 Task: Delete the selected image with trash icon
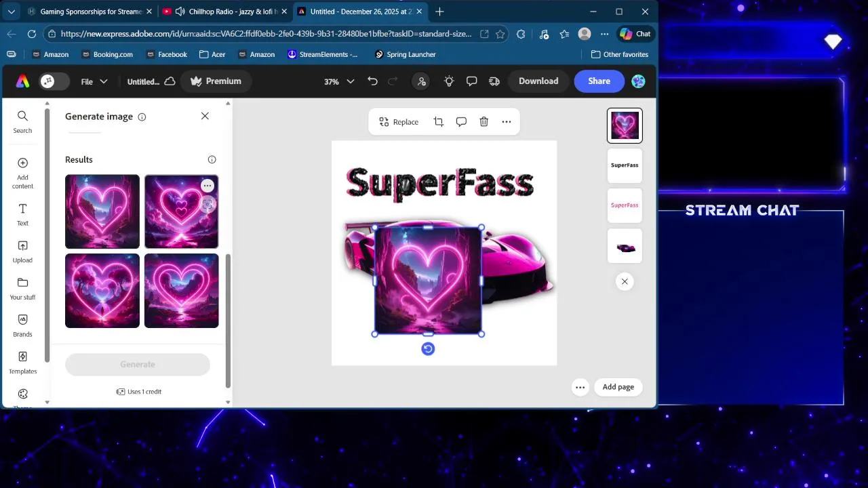(x=484, y=122)
